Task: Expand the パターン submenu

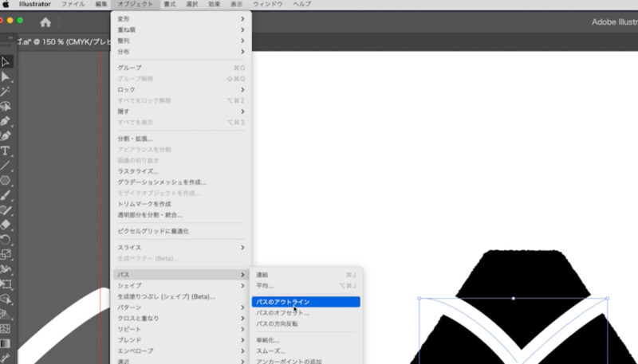Action: point(181,307)
